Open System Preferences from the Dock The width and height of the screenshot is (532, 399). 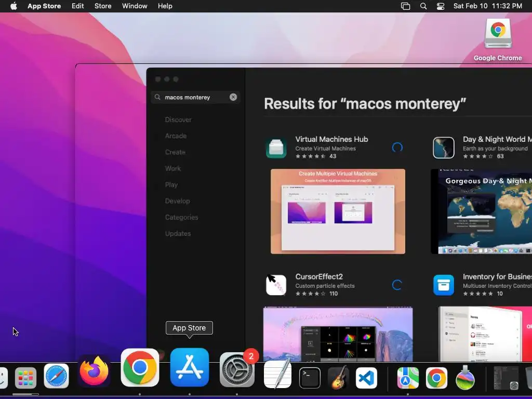(x=237, y=370)
